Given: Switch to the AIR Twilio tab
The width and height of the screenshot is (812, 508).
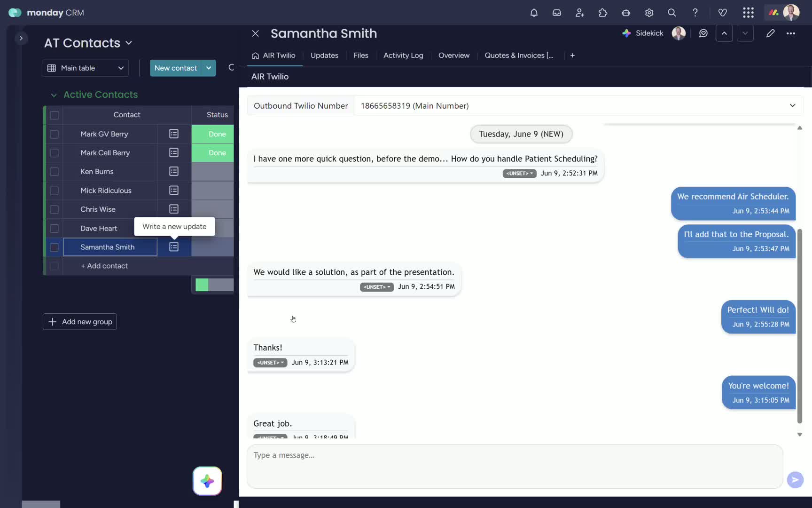Looking at the screenshot, I should coord(274,56).
